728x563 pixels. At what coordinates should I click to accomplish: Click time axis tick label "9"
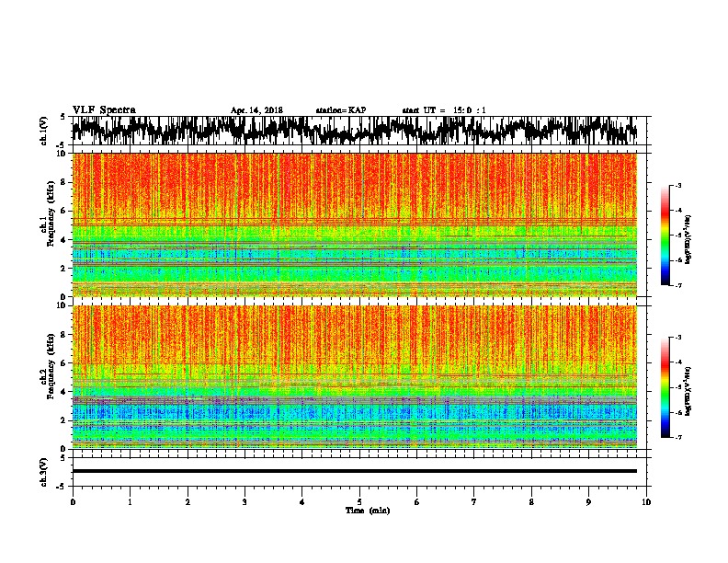588,502
